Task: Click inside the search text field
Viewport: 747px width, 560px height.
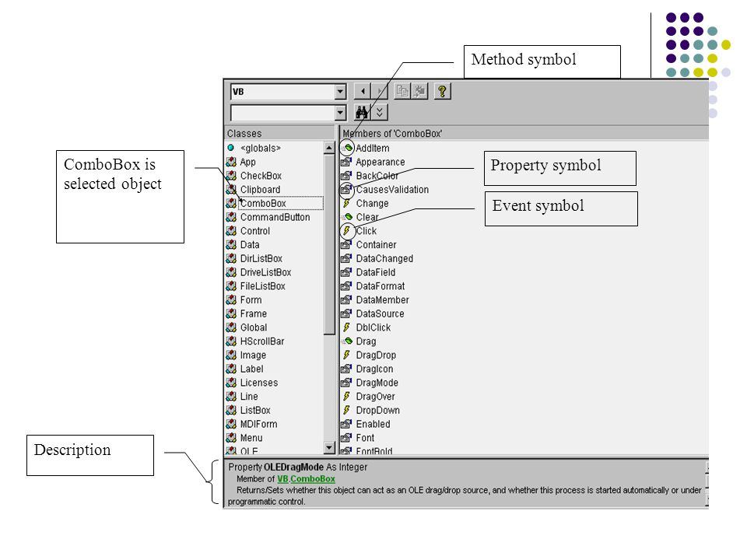Action: tap(282, 113)
